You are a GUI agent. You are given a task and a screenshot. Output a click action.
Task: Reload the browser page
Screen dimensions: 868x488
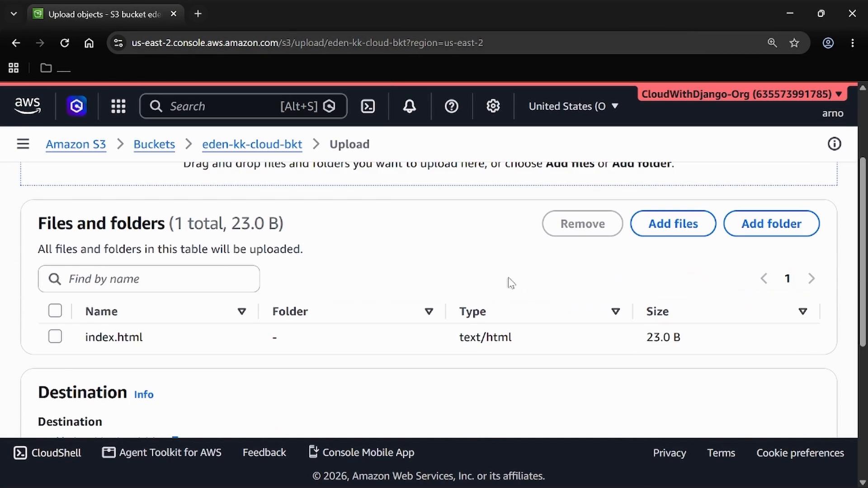tap(65, 43)
